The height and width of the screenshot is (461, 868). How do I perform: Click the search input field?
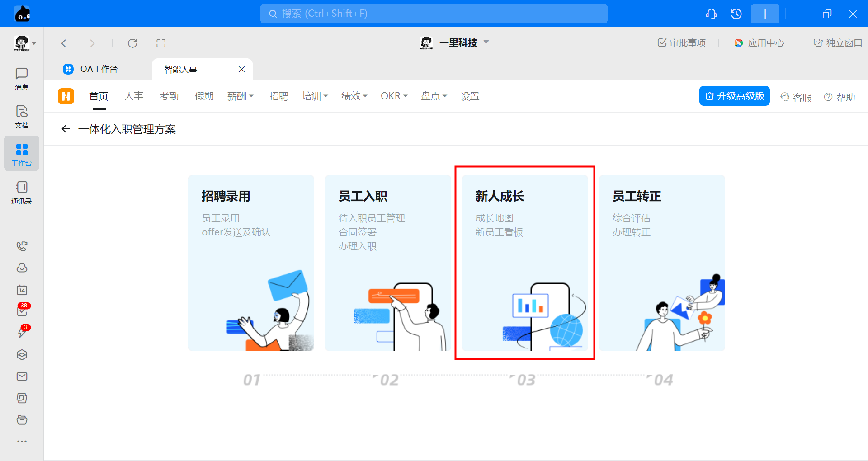click(x=434, y=14)
